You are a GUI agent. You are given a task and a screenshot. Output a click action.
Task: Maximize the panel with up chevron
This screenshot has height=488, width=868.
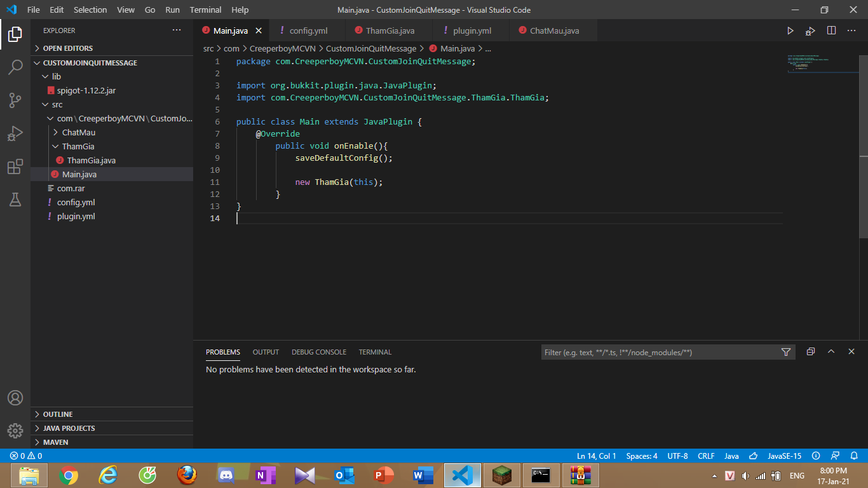[x=831, y=352]
